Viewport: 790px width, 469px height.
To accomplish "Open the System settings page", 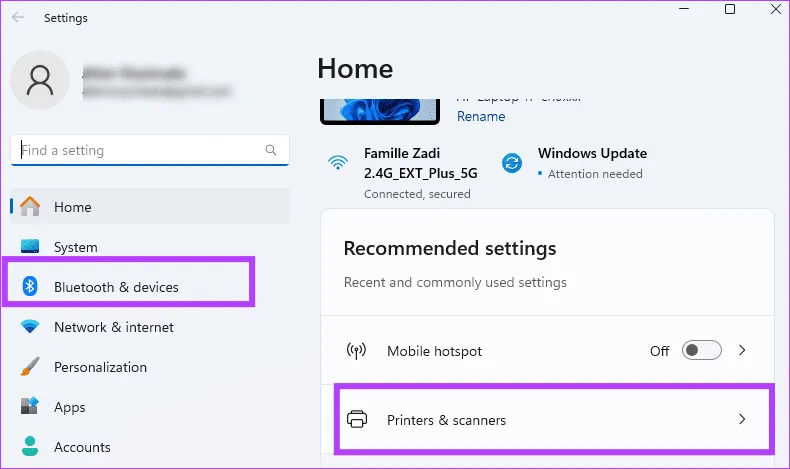I will [75, 247].
